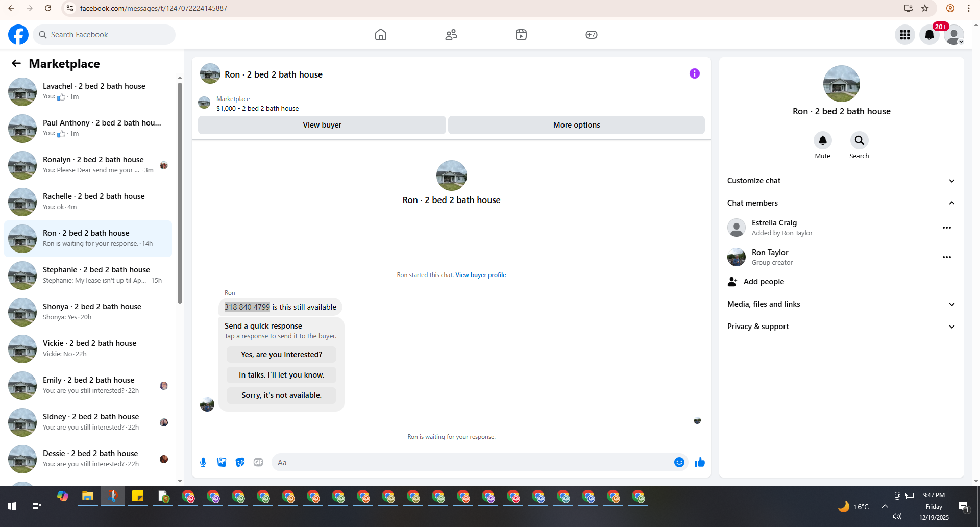Click the house listing thumbnail in Marketplace banner
The width and height of the screenshot is (980, 527).
coord(204,103)
